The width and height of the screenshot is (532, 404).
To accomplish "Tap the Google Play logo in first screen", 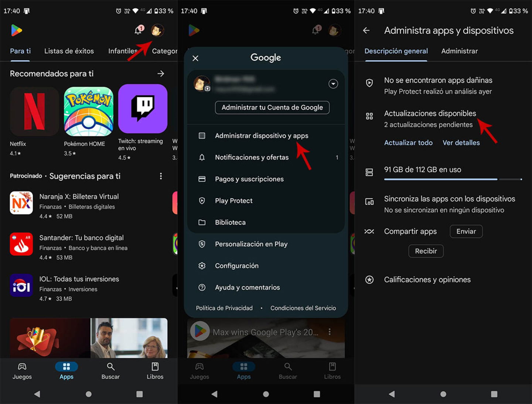I will [17, 30].
